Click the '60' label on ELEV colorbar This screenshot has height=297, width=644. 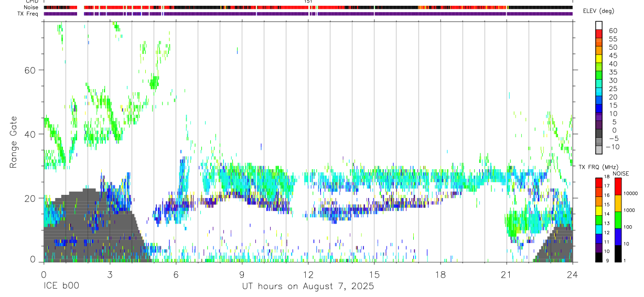pyautogui.click(x=613, y=31)
